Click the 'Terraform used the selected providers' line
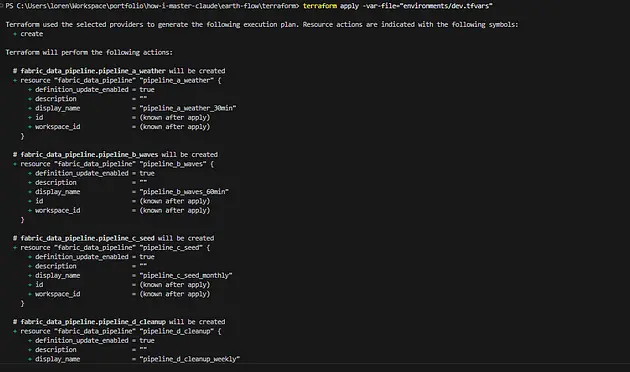The image size is (630, 372). (262, 25)
